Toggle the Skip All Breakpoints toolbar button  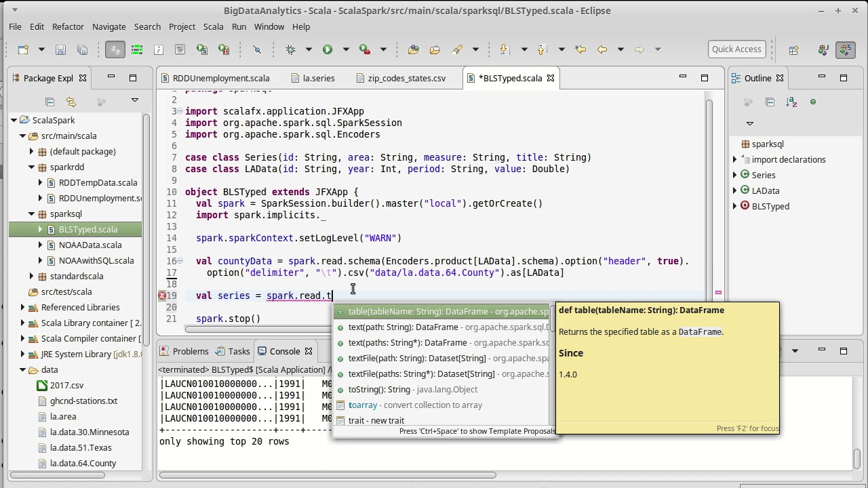tap(257, 49)
